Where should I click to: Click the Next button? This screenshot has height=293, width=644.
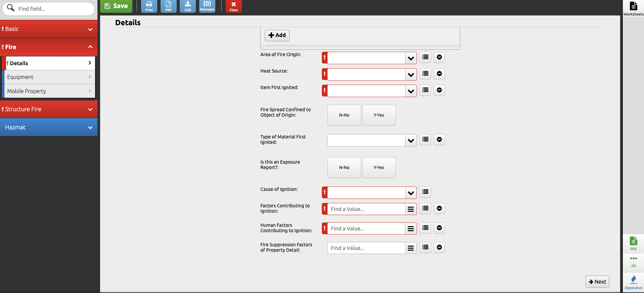(x=597, y=282)
